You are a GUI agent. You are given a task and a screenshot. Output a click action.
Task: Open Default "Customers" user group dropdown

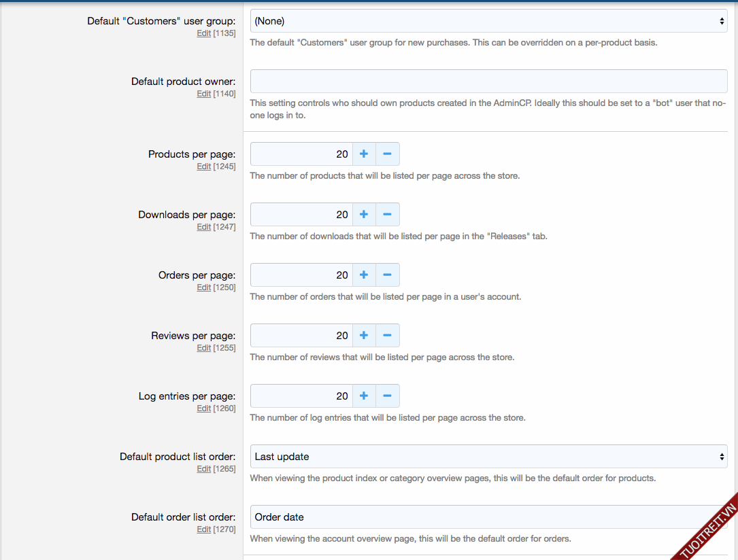488,21
